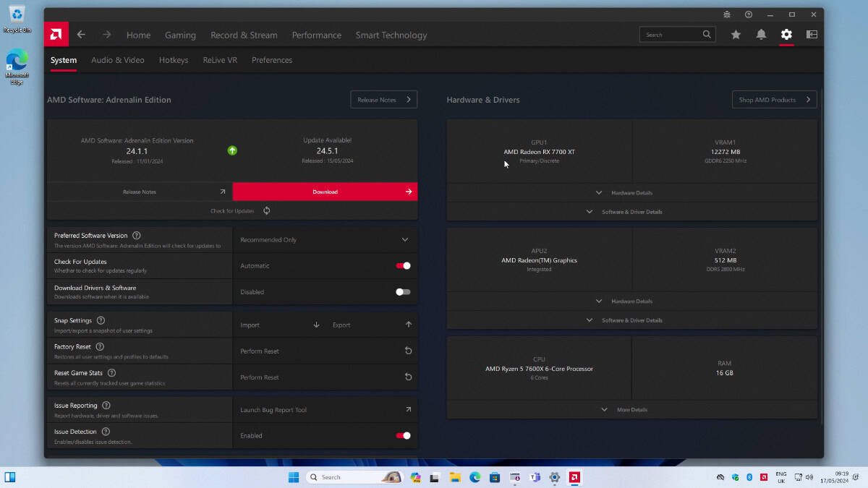The width and height of the screenshot is (868, 488).
Task: Click Import snap settings down arrow
Action: click(316, 325)
